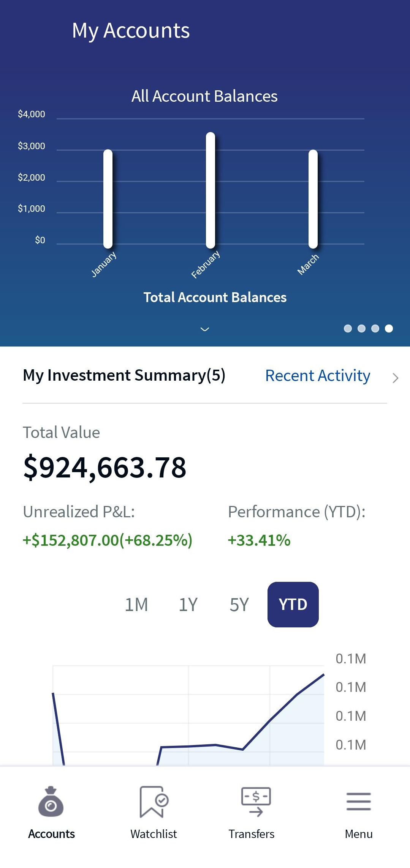Open the Transfers dollar arrow icon
The height and width of the screenshot is (868, 410).
click(x=256, y=801)
